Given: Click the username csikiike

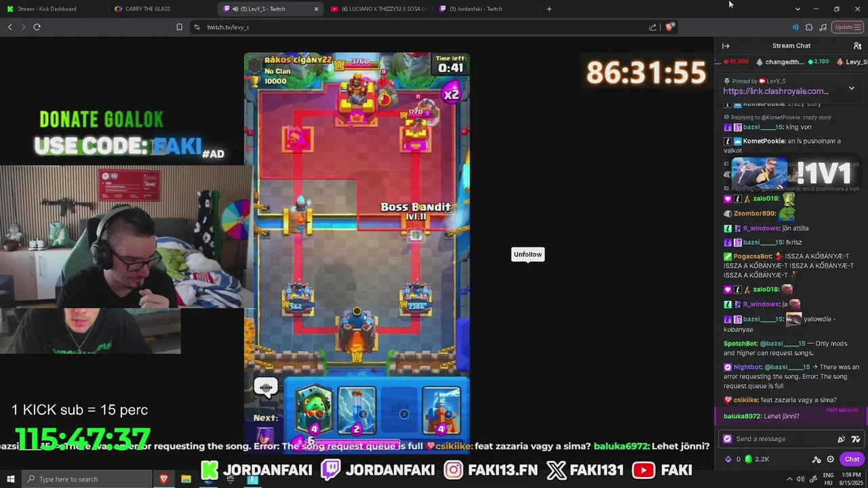Looking at the screenshot, I should pyautogui.click(x=745, y=400).
